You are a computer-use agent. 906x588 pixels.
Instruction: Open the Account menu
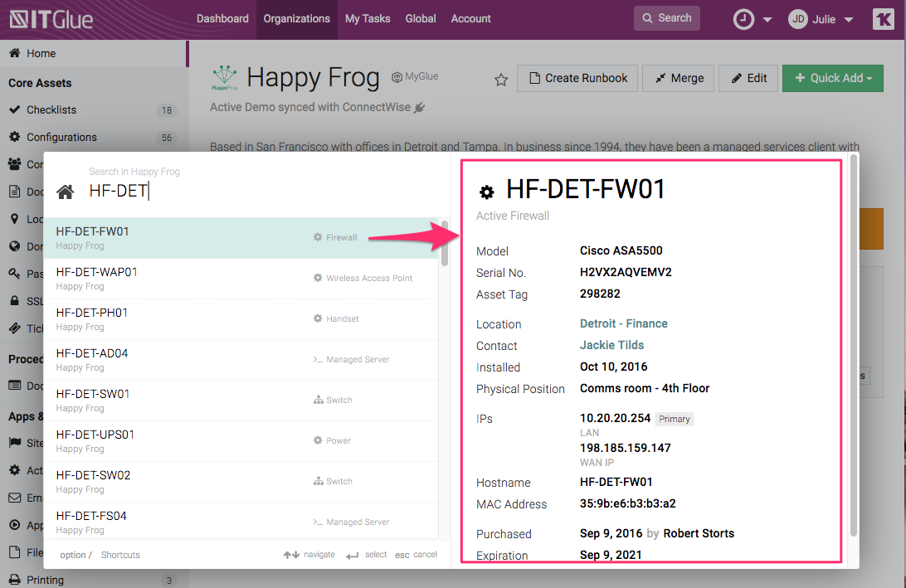471,18
